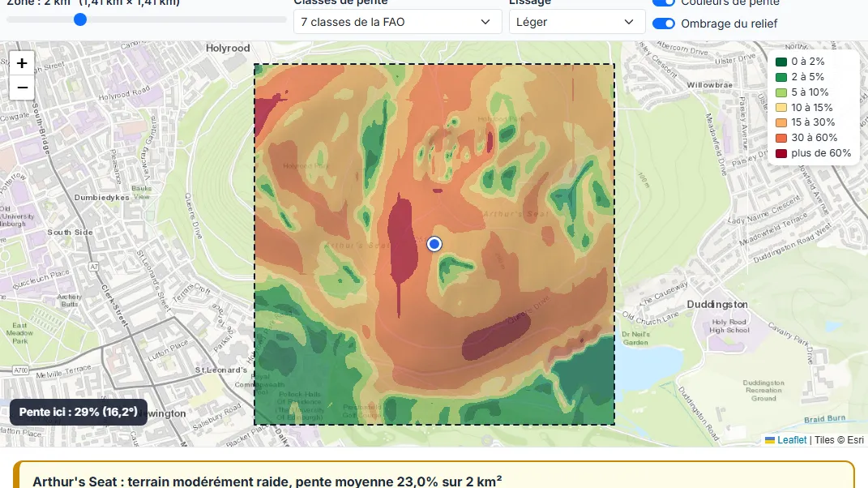This screenshot has width=868, height=488.
Task: Click the '15 à 30%' legend swatch
Action: coord(781,123)
